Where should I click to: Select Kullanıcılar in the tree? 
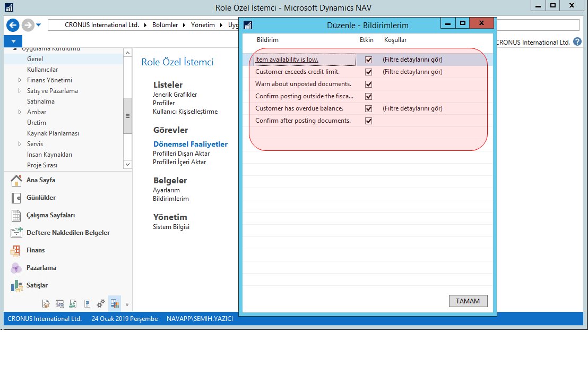[x=42, y=70]
